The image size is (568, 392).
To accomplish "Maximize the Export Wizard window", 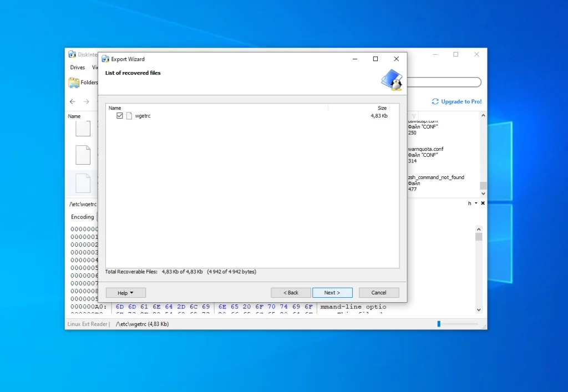I will 376,59.
